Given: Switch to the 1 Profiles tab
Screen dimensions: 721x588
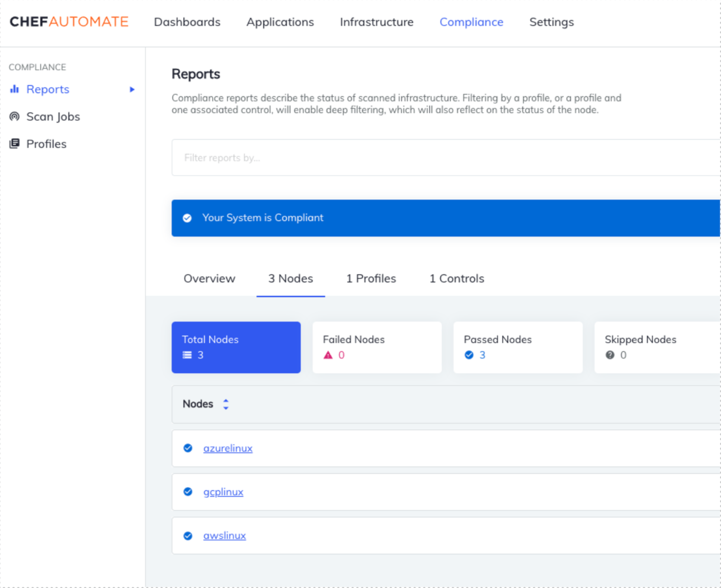Looking at the screenshot, I should (x=371, y=279).
